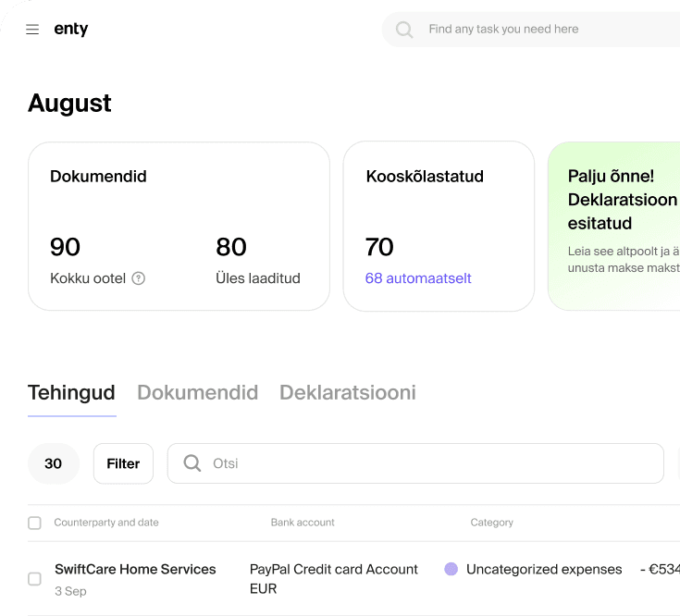Click the '3 Sep' date text

pyautogui.click(x=70, y=591)
